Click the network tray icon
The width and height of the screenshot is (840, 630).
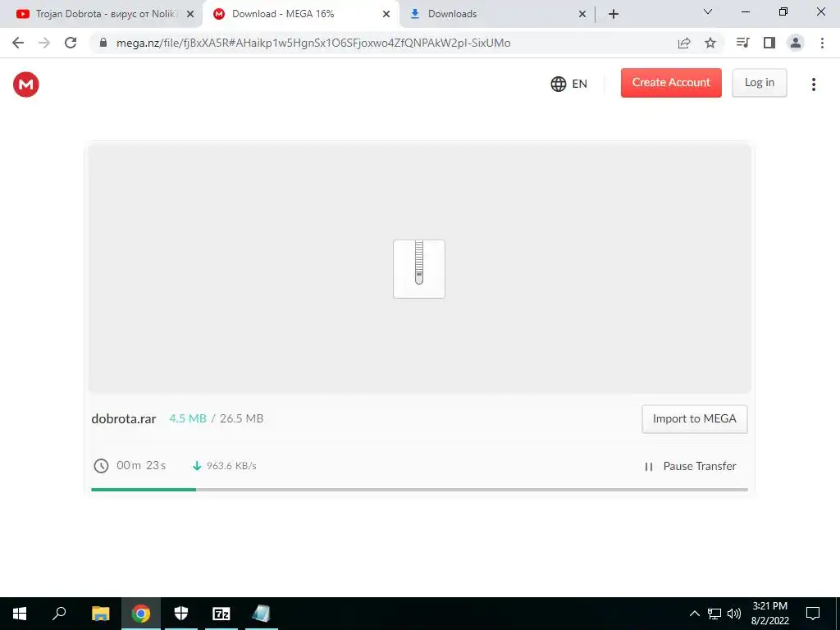(x=714, y=614)
